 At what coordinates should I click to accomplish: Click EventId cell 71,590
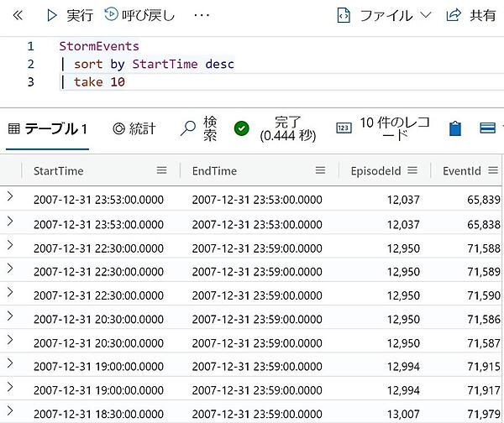click(x=484, y=295)
